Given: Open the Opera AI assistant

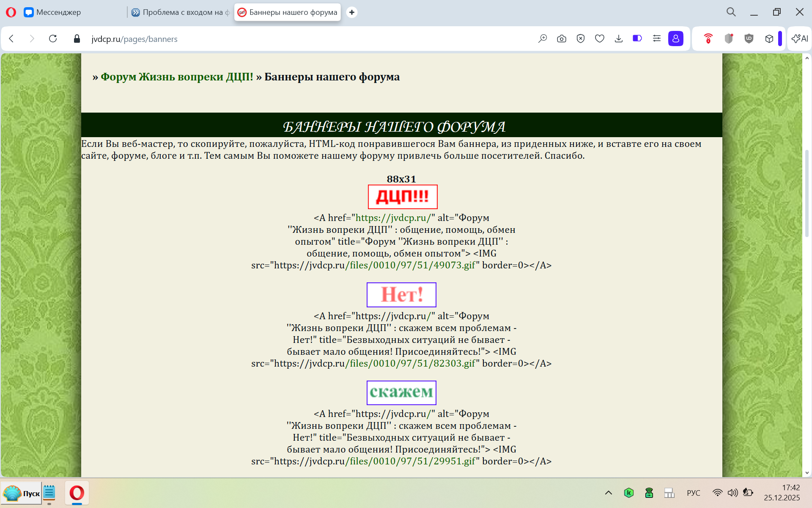Looking at the screenshot, I should [x=799, y=39].
